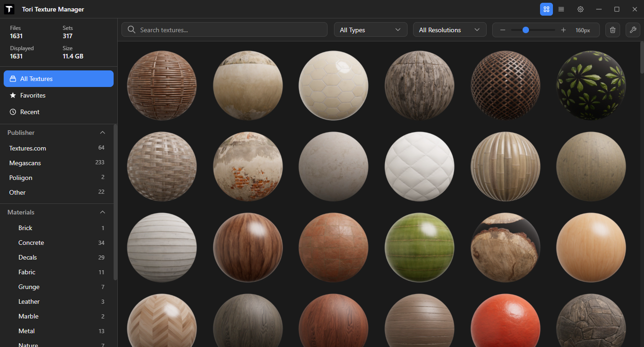Click the Tori logo icon
644x347 pixels.
[9, 9]
